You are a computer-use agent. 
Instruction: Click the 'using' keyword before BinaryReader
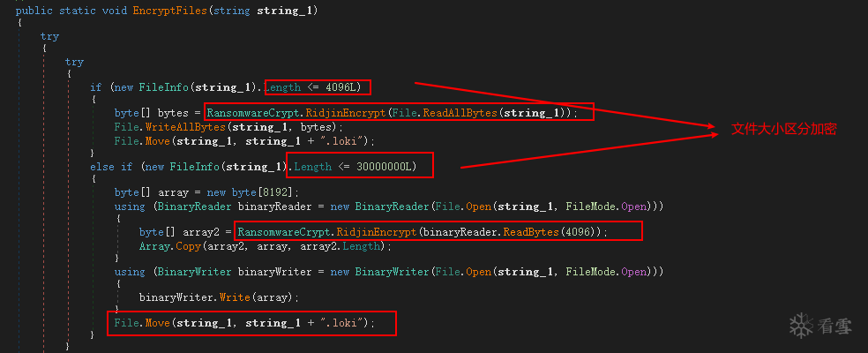[x=130, y=207]
